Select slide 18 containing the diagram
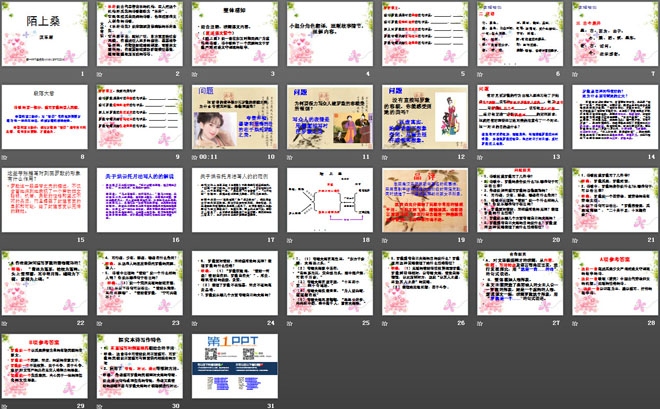This screenshot has width=660, height=409. [x=330, y=200]
